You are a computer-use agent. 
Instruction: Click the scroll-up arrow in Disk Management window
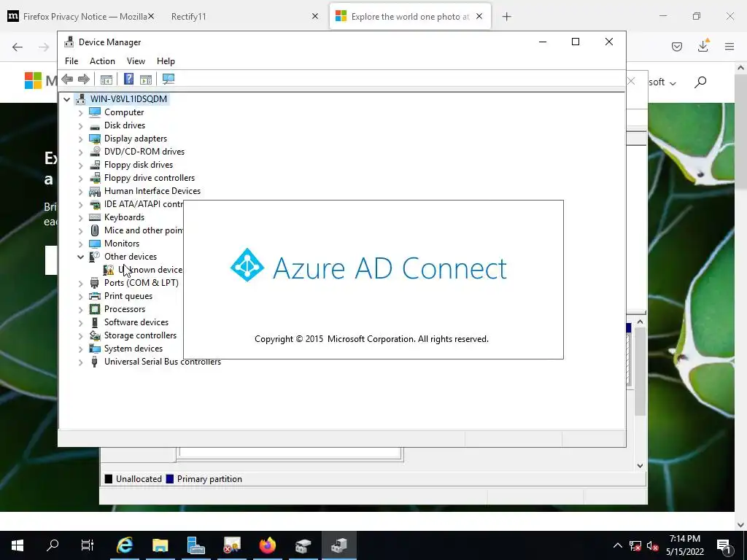pyautogui.click(x=640, y=322)
